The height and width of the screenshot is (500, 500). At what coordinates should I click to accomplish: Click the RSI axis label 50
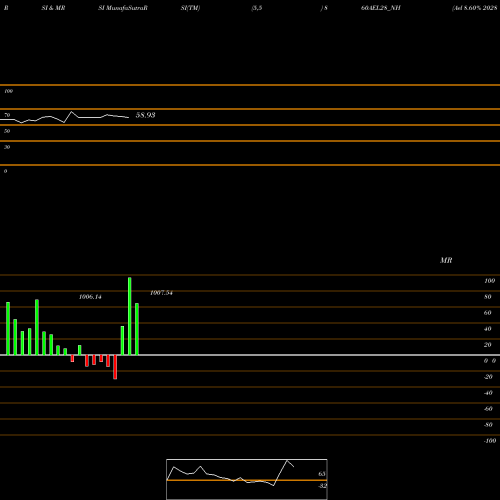[x=7, y=131]
